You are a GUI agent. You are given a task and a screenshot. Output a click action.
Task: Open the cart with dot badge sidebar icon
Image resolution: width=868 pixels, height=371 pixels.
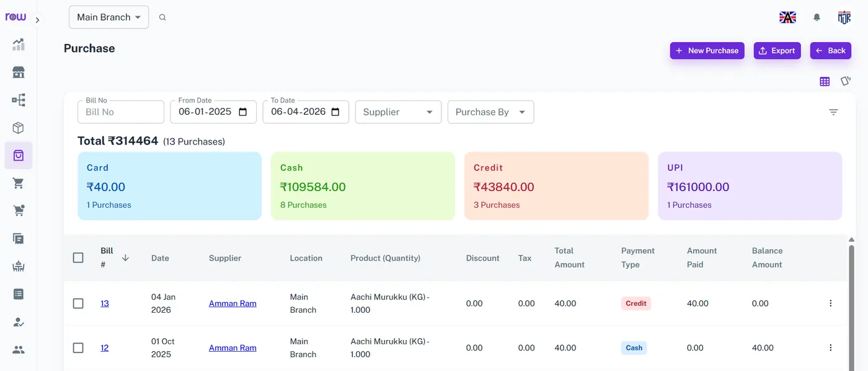(x=19, y=210)
